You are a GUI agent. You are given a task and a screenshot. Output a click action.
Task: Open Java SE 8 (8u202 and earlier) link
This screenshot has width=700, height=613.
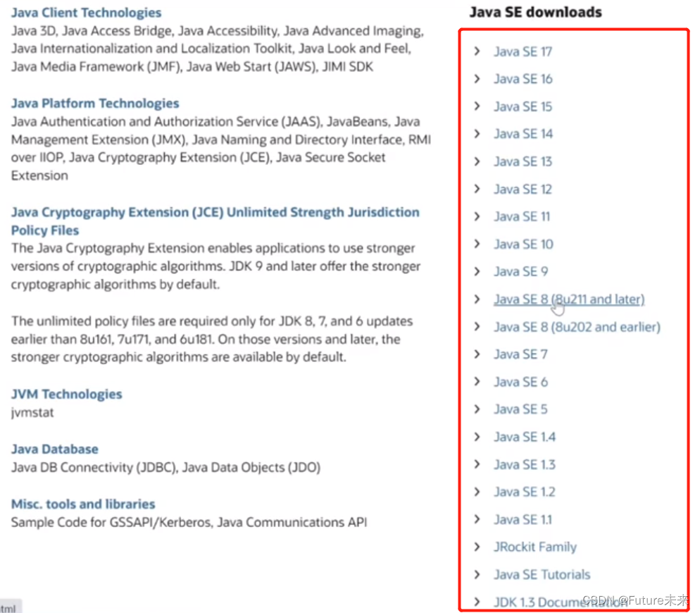point(577,327)
